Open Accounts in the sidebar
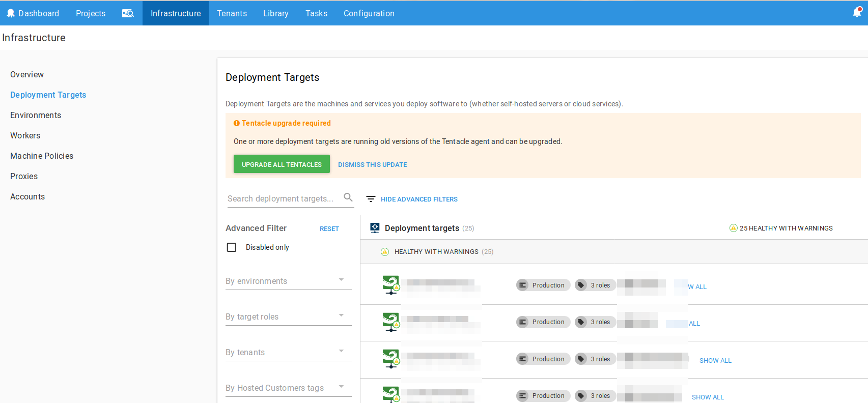This screenshot has height=403, width=868. [27, 196]
